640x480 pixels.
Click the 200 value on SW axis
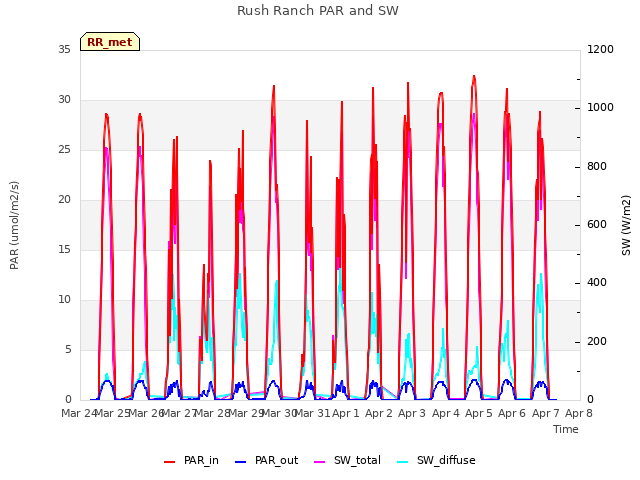pyautogui.click(x=597, y=342)
